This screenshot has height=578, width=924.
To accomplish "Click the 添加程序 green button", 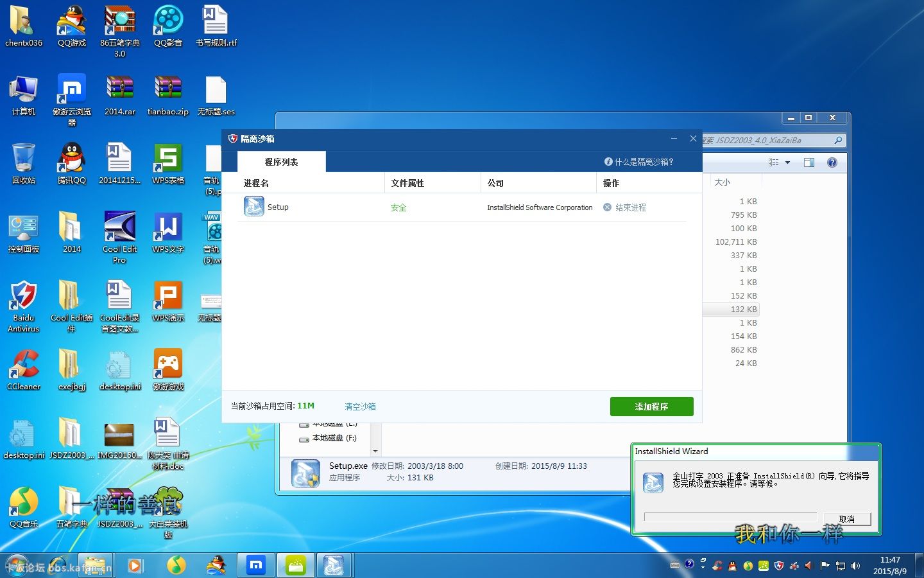I will point(651,407).
